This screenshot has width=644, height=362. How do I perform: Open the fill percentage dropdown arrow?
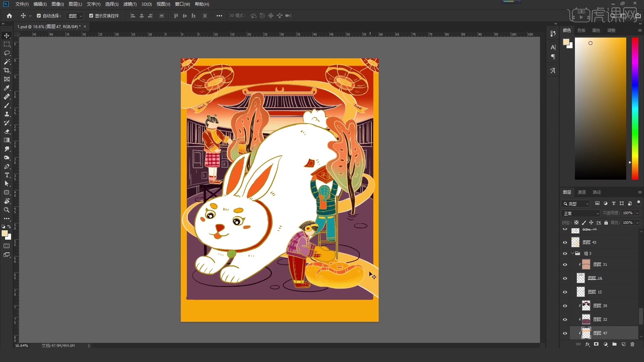(x=637, y=223)
